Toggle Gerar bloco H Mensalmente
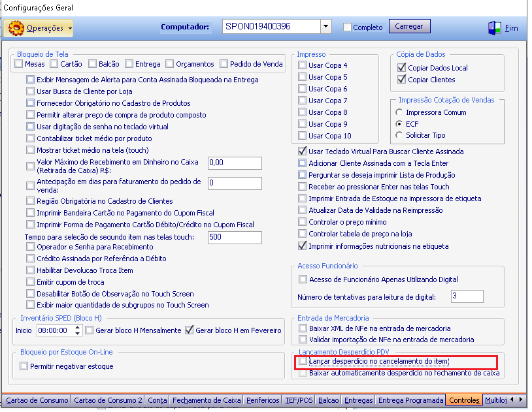This screenshot has width=532, height=412. coord(90,330)
